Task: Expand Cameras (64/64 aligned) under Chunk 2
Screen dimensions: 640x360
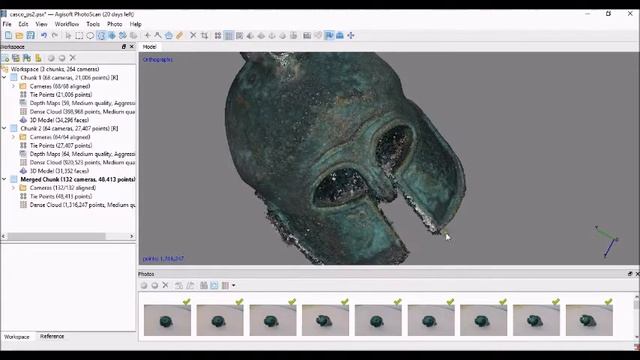Action: 13,137
